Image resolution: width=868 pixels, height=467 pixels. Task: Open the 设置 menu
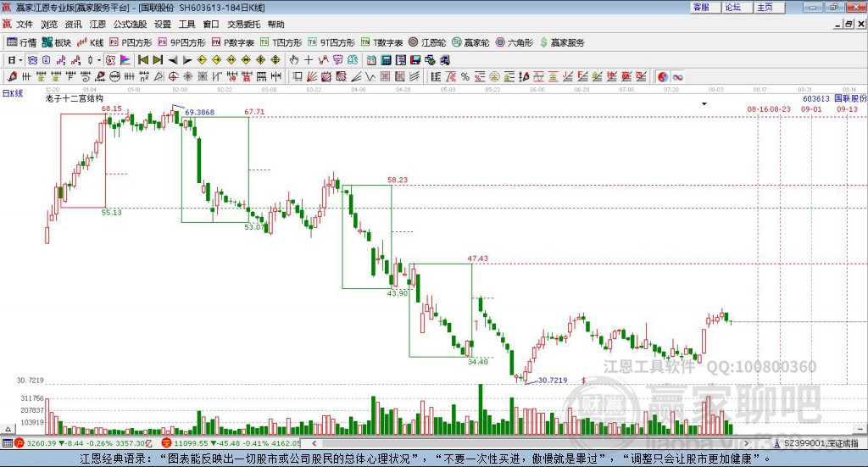[x=163, y=25]
